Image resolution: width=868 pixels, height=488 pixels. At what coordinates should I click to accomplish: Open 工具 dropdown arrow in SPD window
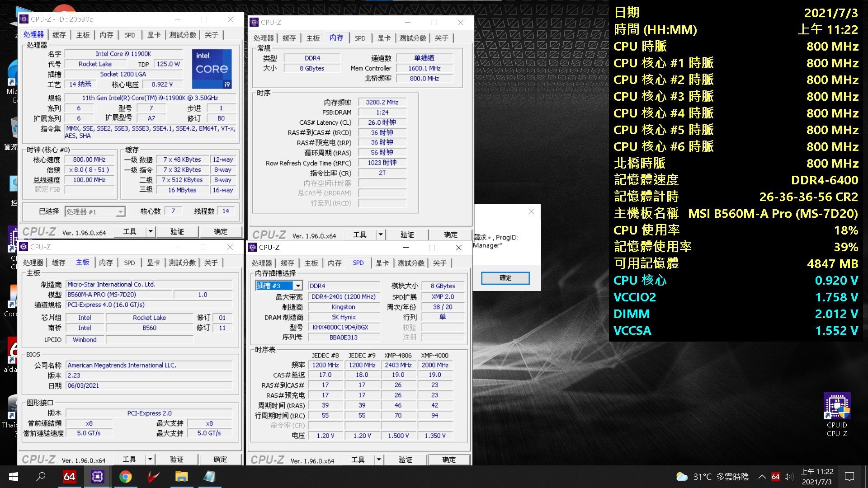378,460
